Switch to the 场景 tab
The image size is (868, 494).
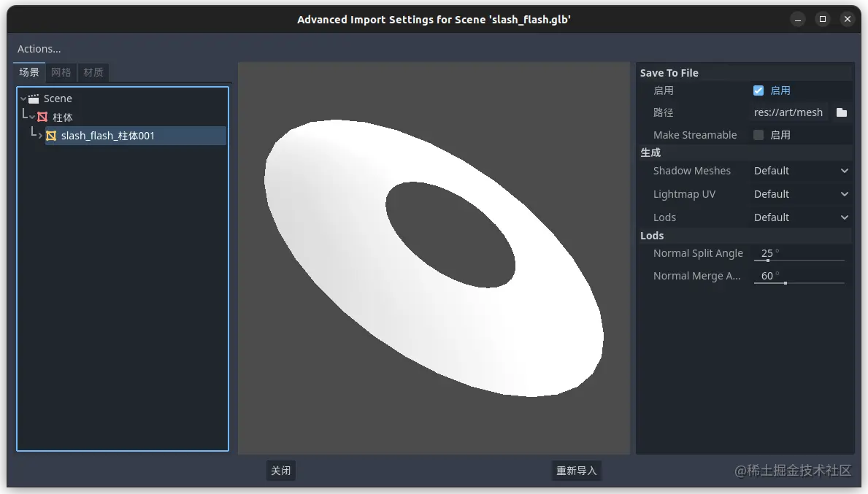[28, 72]
